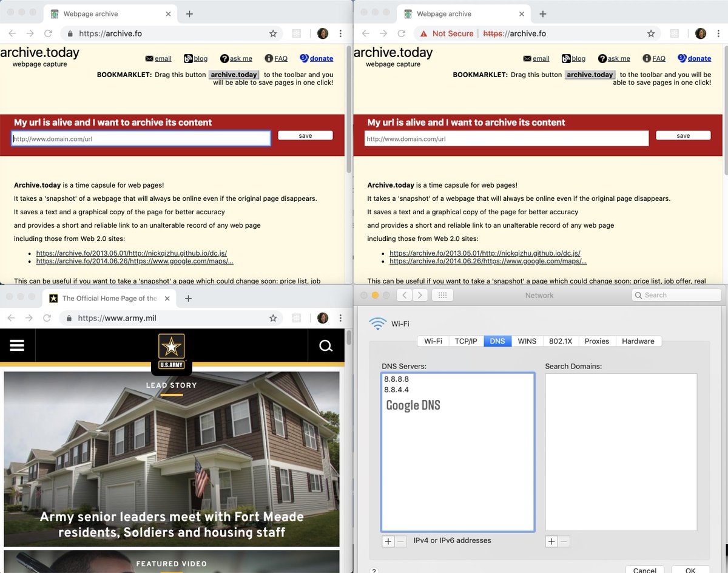Image resolution: width=728 pixels, height=573 pixels.
Task: Go back in Network preferences window
Action: (405, 295)
